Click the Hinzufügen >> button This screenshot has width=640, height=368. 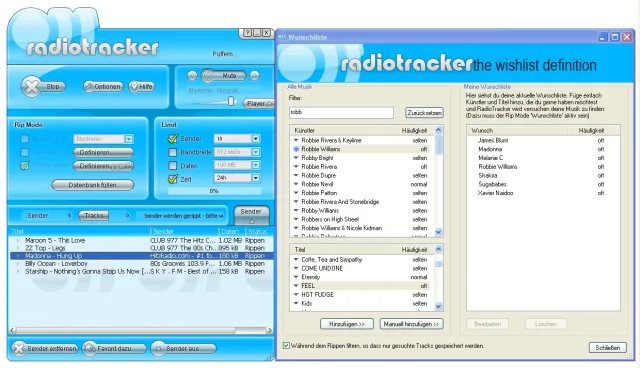pos(347,324)
